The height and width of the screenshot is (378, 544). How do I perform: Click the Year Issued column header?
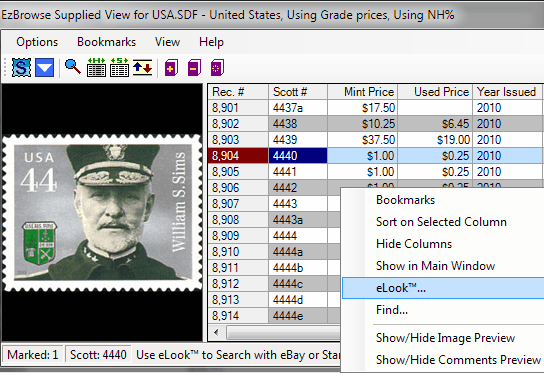tap(507, 92)
